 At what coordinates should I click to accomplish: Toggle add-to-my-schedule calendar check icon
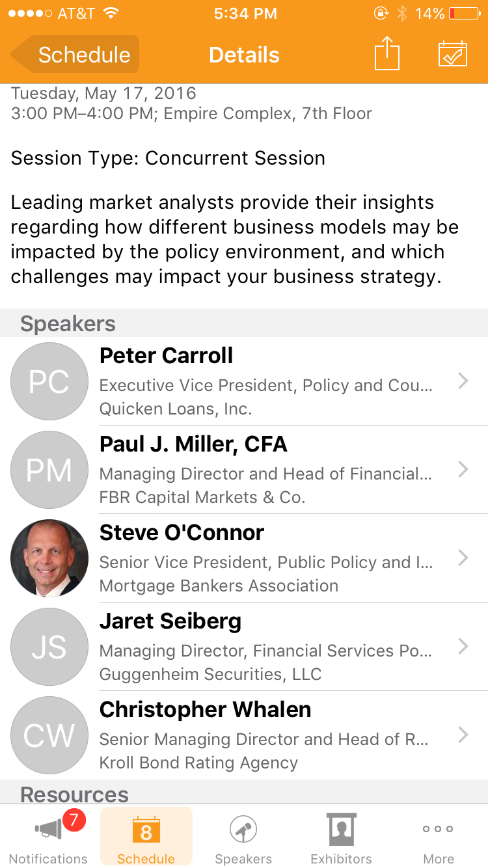pyautogui.click(x=452, y=54)
